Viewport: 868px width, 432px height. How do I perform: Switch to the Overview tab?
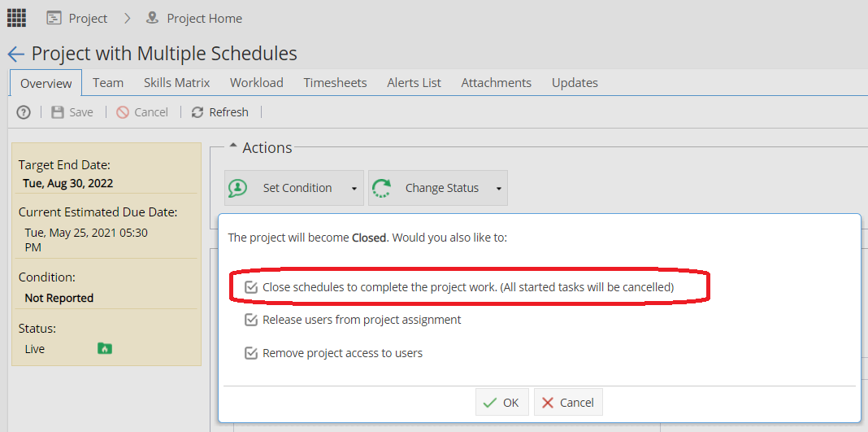coord(46,83)
